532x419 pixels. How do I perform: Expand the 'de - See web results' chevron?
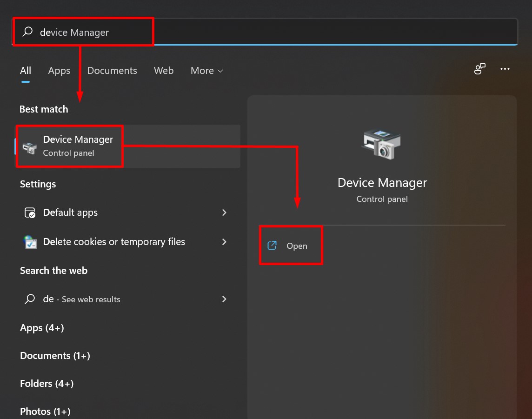(224, 299)
